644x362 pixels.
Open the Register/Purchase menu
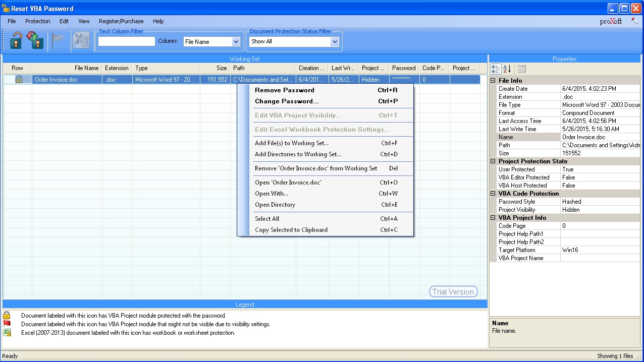pyautogui.click(x=121, y=21)
